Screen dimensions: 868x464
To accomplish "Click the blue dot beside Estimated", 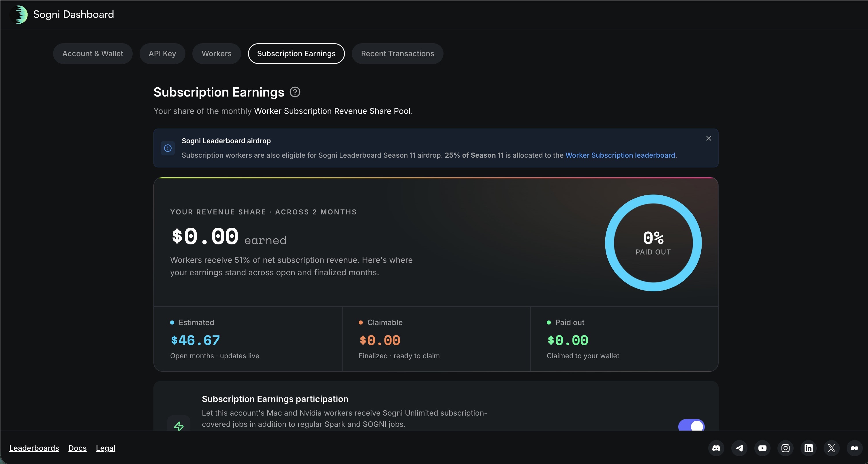I will tap(172, 322).
